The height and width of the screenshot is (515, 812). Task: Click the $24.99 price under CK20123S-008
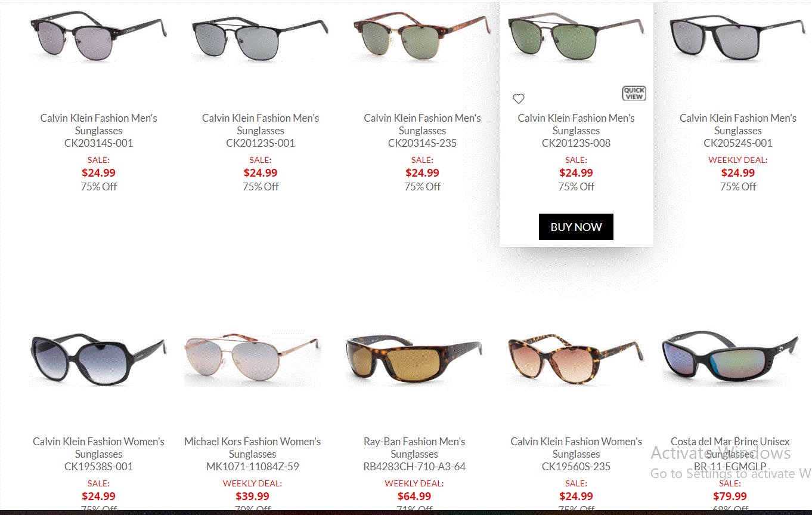click(x=576, y=173)
